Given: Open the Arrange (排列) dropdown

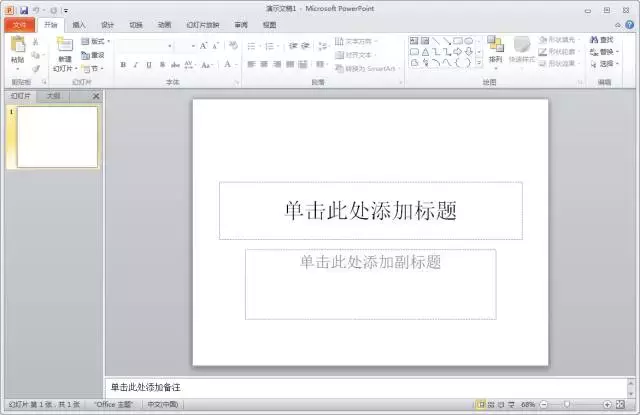Looking at the screenshot, I should [496, 52].
